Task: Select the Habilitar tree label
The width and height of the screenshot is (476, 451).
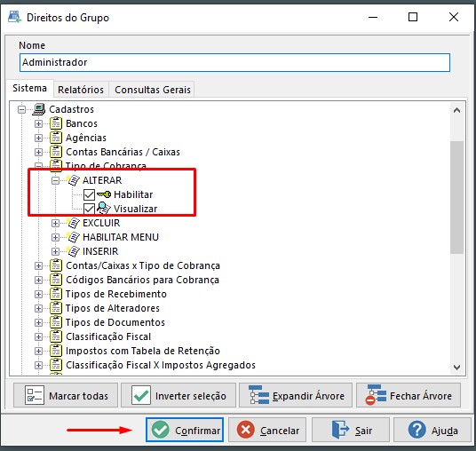Action: 133,194
